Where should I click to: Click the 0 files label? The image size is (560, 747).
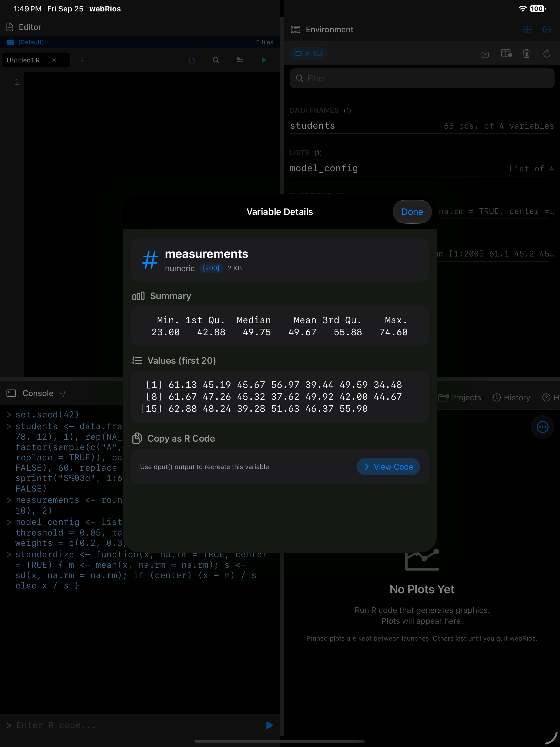point(265,42)
